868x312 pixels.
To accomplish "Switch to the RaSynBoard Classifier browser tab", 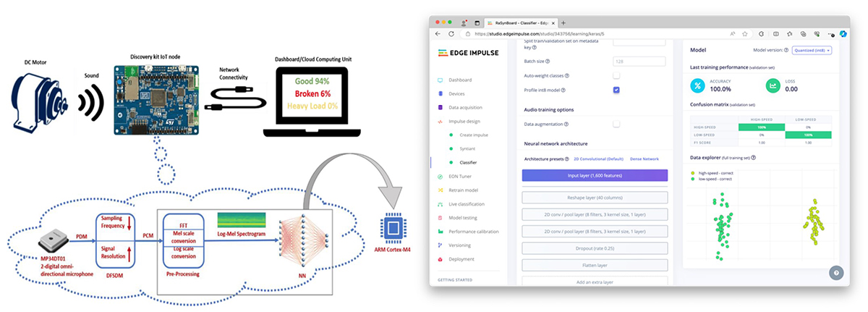I will [x=517, y=22].
